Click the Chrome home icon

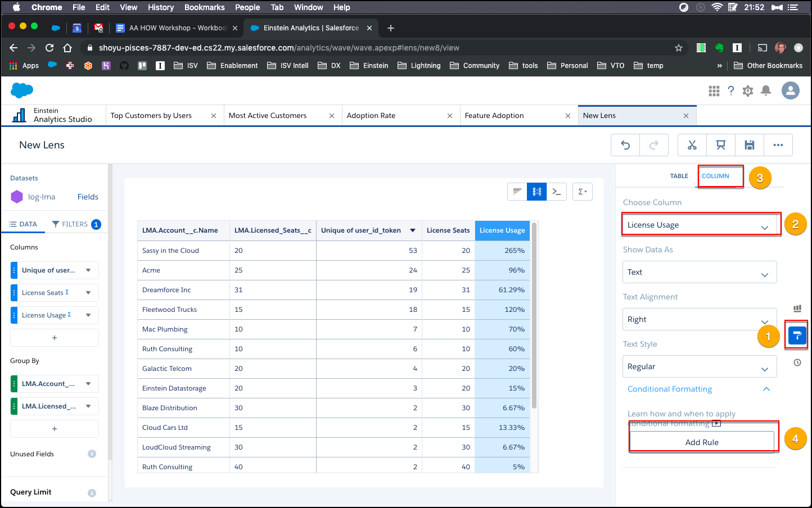click(x=67, y=48)
